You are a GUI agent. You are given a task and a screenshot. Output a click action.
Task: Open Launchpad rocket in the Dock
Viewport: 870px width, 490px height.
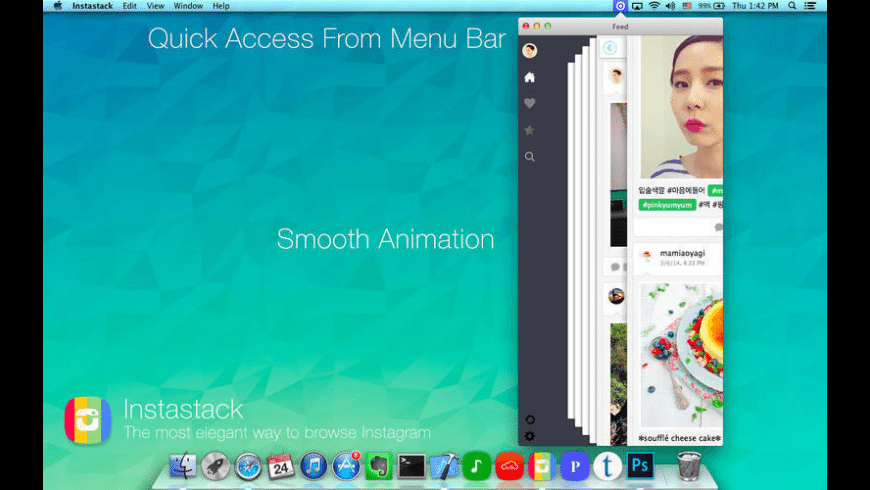click(215, 466)
